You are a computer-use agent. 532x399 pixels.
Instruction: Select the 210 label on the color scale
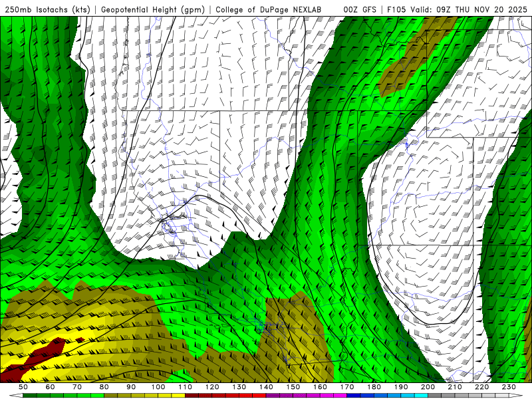point(455,387)
